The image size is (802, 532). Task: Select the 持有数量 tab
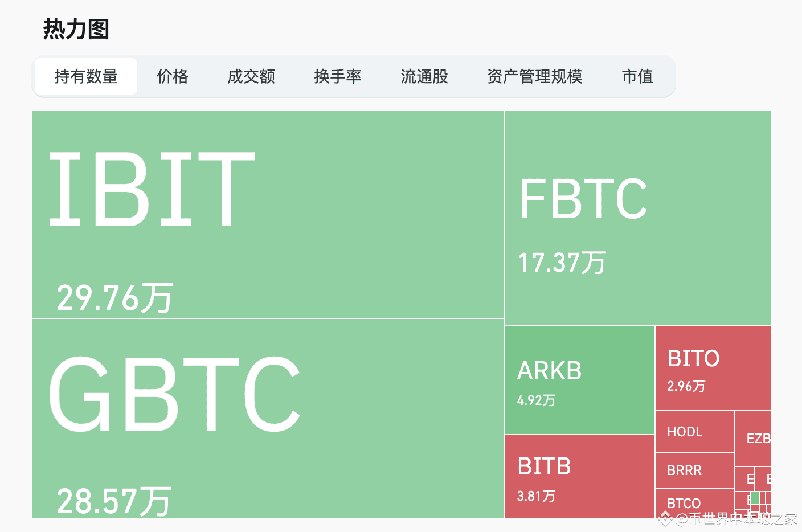(x=86, y=76)
